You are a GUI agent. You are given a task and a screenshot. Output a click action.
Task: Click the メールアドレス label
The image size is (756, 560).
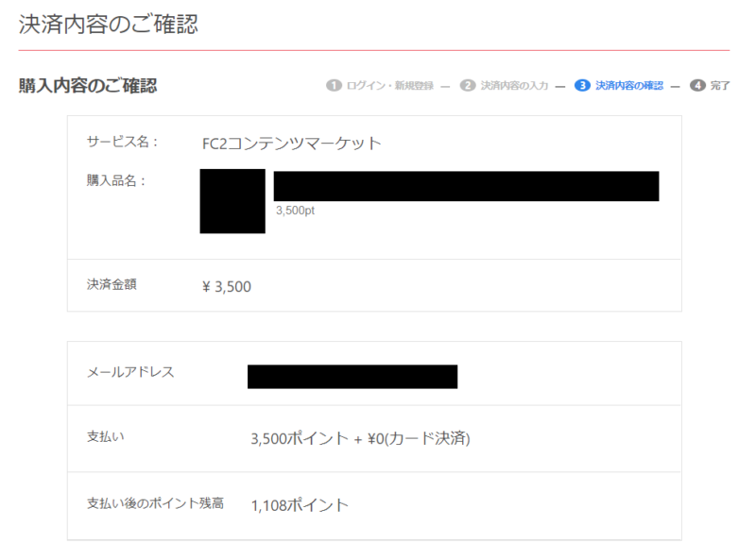[x=130, y=372]
